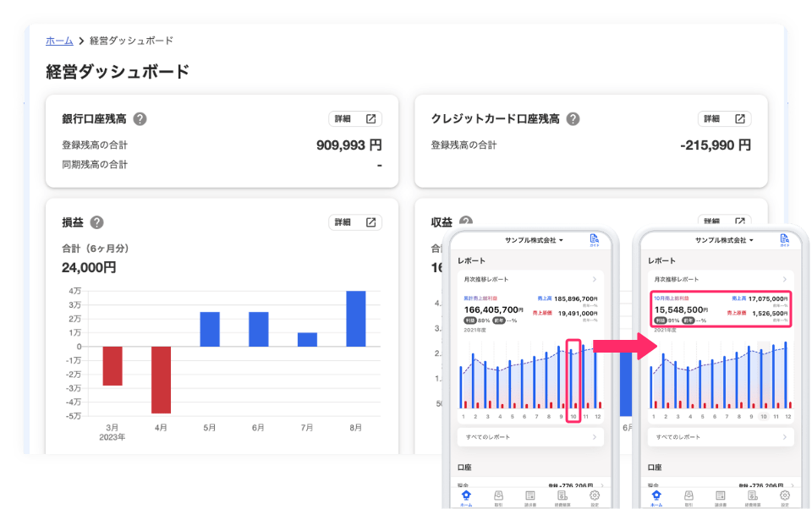The height and width of the screenshot is (509, 812).
Task: Open the 経費精算 expense report icon
Action: pyautogui.click(x=562, y=497)
